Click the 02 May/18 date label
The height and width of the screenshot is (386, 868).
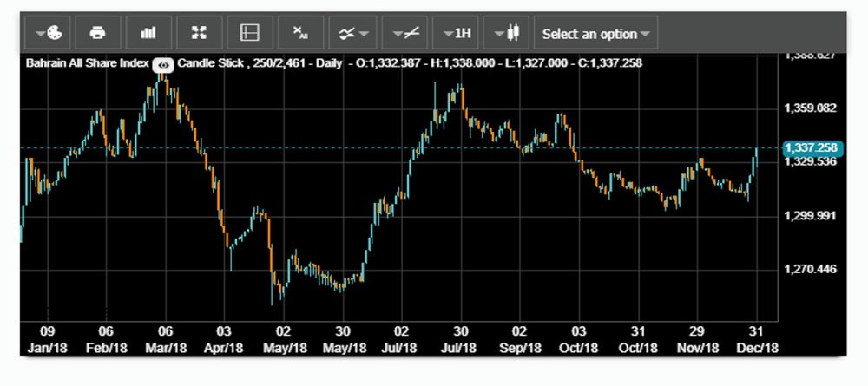point(283,339)
